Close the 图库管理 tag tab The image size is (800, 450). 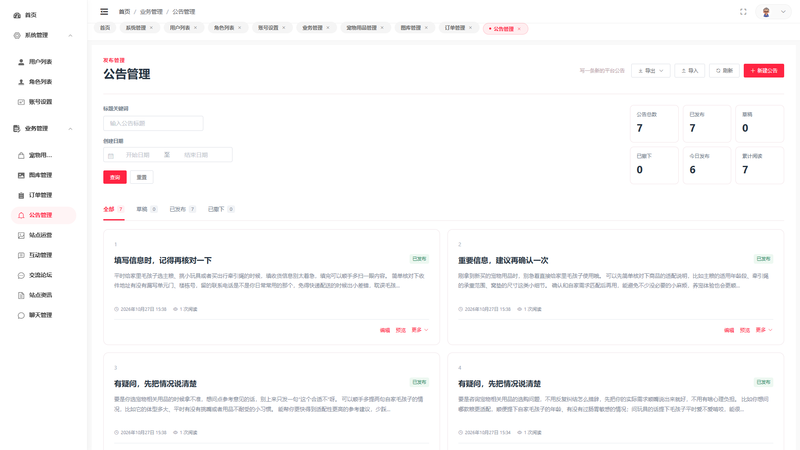427,28
